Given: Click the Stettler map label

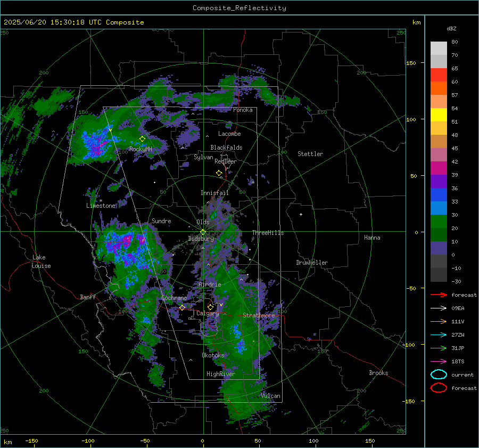Looking at the screenshot, I should (310, 154).
